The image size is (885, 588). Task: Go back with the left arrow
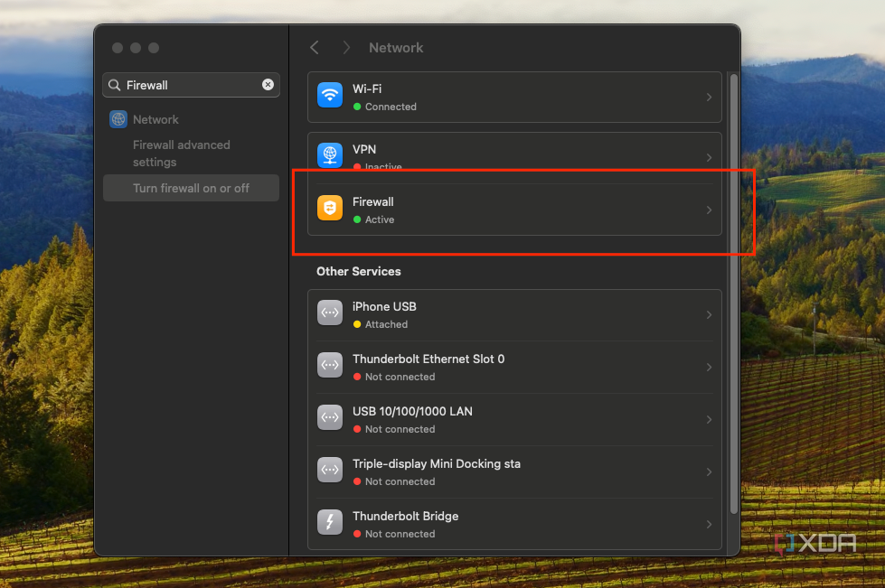point(315,48)
